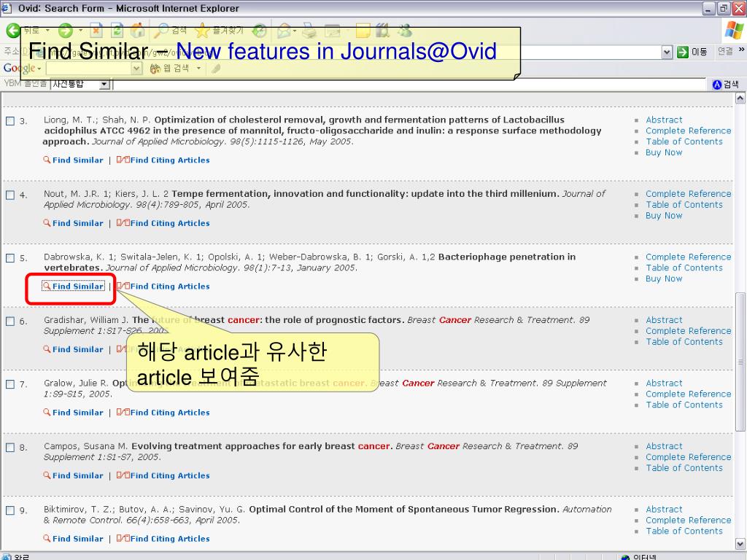Click the IE Back arrow icon

pyautogui.click(x=13, y=31)
